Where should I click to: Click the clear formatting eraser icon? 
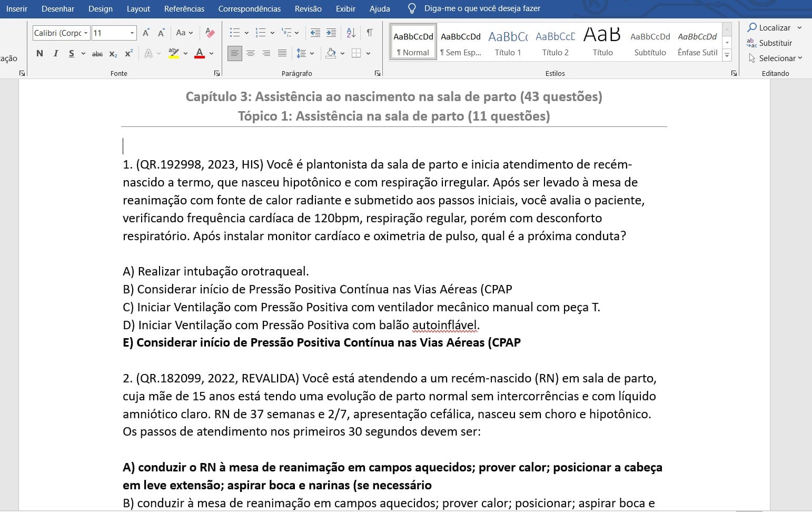coord(210,33)
